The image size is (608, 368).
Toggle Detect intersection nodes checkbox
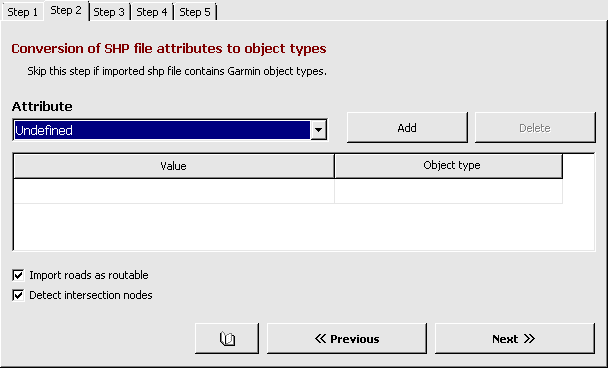pos(18,295)
